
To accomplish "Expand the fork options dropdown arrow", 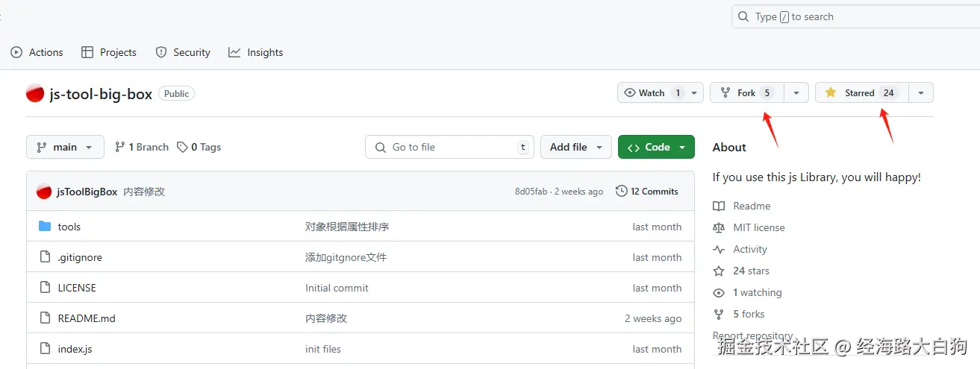I will [x=796, y=92].
